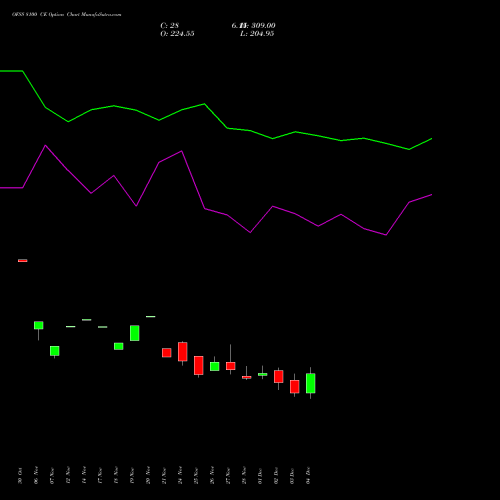Image resolution: width=500 pixels, height=500 pixels.
Task: Click the 'C: 28' close value
Action: [170, 26]
